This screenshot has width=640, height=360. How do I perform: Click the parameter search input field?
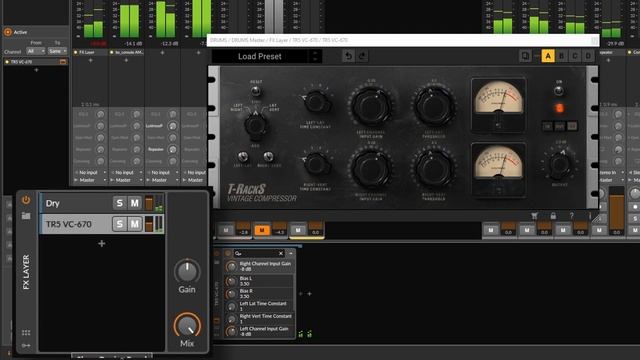tap(258, 253)
